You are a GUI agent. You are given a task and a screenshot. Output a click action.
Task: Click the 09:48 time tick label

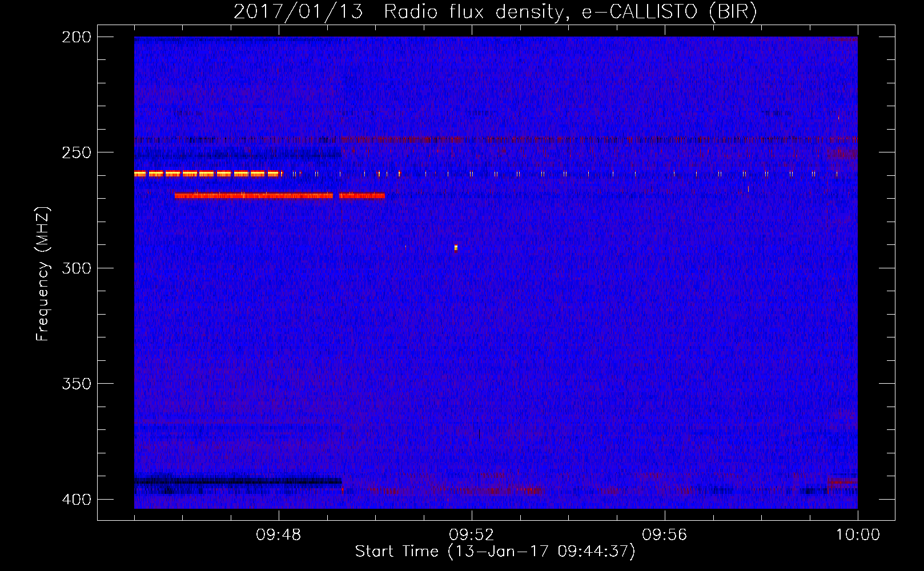click(x=279, y=535)
